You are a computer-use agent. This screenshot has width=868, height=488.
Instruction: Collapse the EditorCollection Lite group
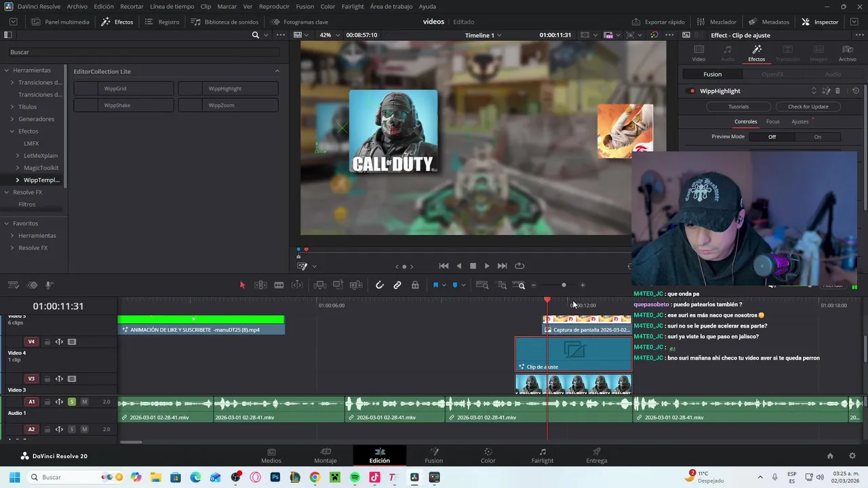277,71
